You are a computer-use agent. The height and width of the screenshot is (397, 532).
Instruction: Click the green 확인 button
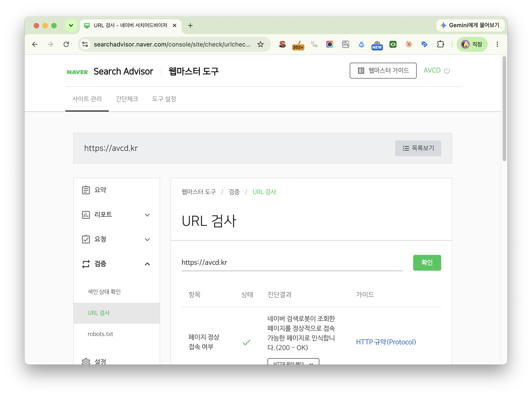click(427, 262)
